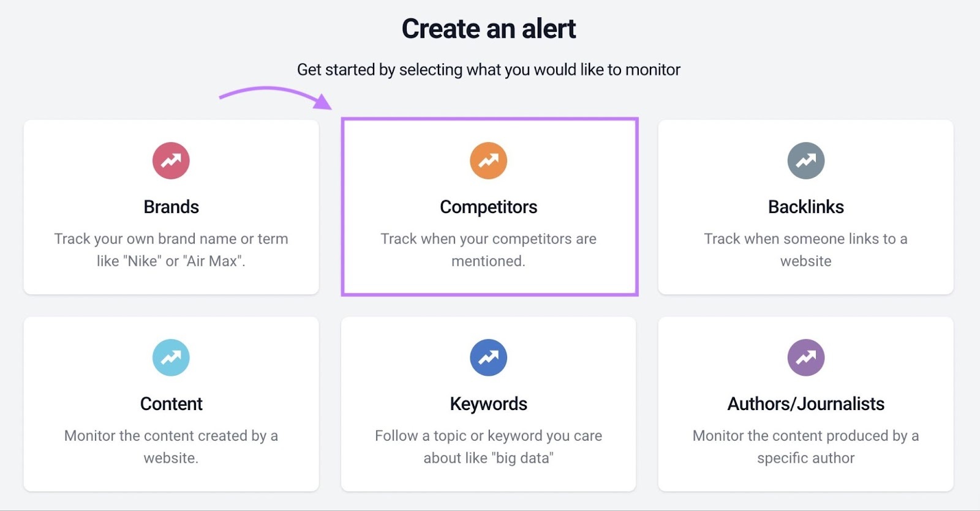Click the Keywords card title text
This screenshot has width=980, height=511.
(488, 403)
